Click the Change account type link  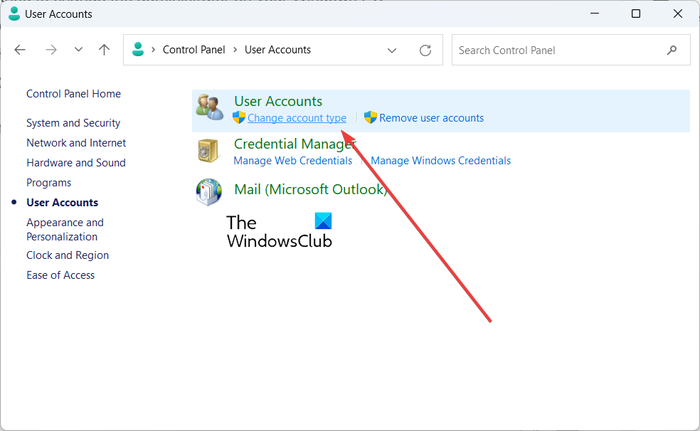pos(297,118)
